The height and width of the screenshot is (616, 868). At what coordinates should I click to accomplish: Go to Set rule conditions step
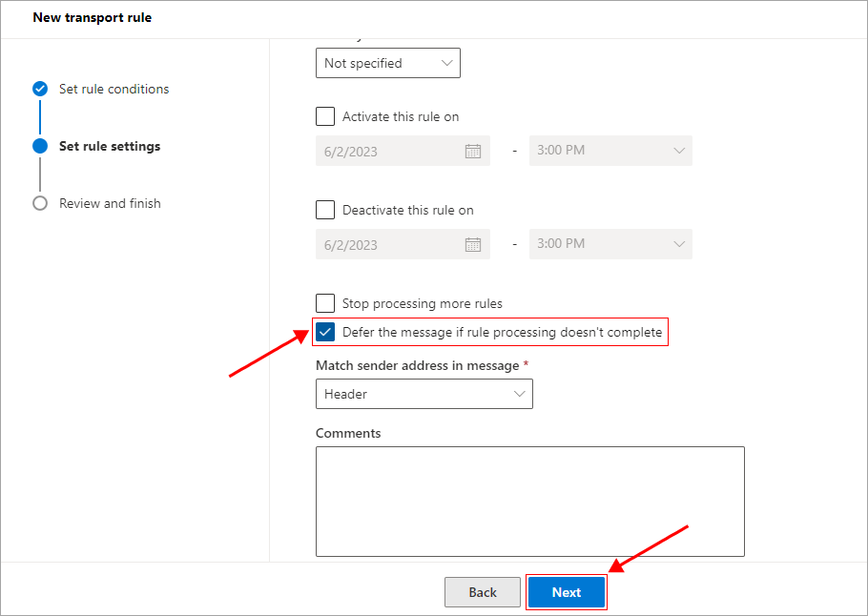coord(114,89)
